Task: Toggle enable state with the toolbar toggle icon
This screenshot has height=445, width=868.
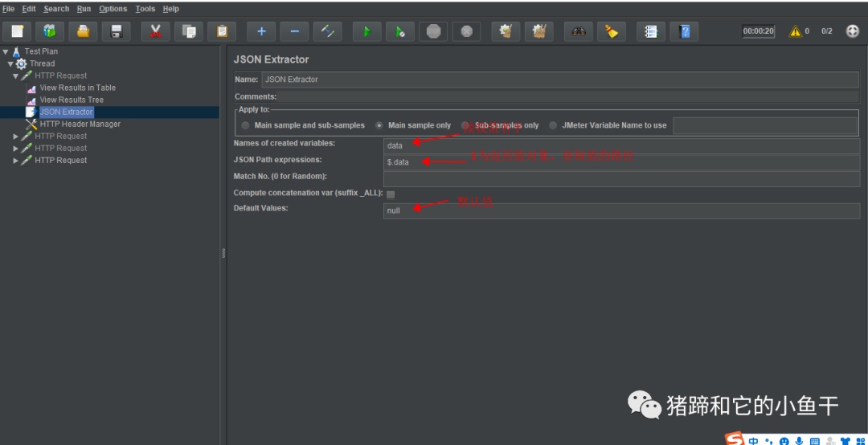Action: [x=328, y=31]
